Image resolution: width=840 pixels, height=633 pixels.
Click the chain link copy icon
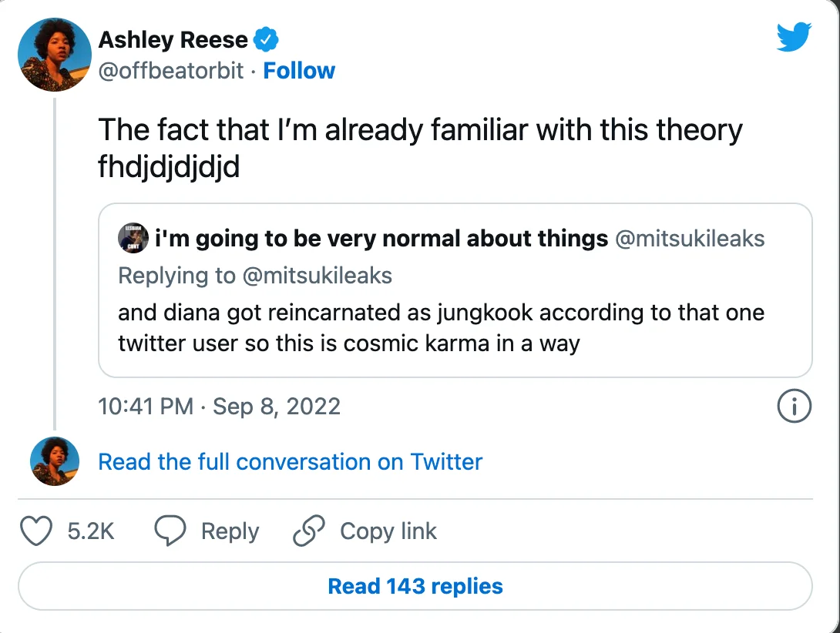pyautogui.click(x=309, y=530)
